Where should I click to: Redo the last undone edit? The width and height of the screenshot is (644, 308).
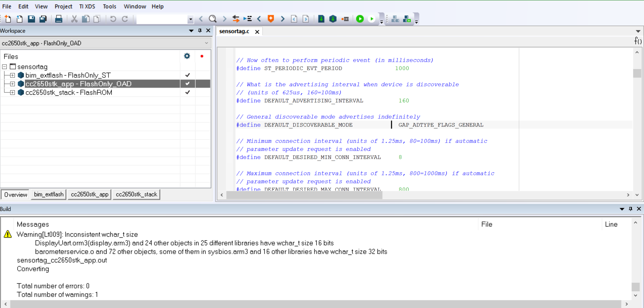125,19
